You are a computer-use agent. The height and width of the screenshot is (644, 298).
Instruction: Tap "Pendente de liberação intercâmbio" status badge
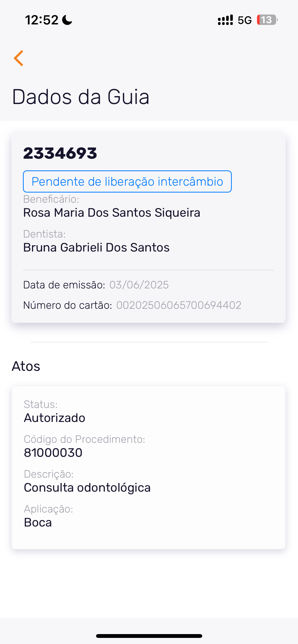127,182
